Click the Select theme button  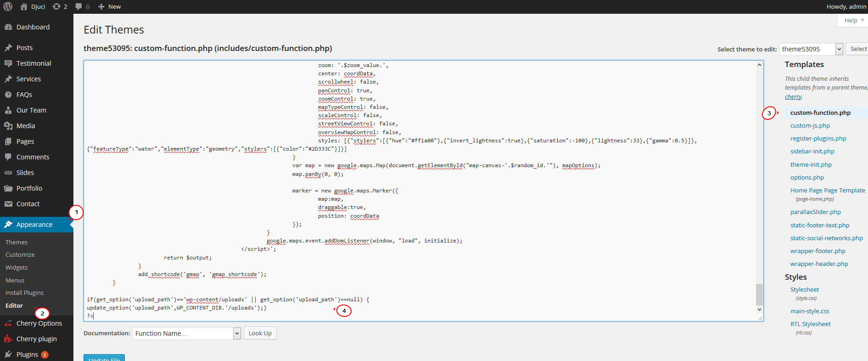pos(858,49)
